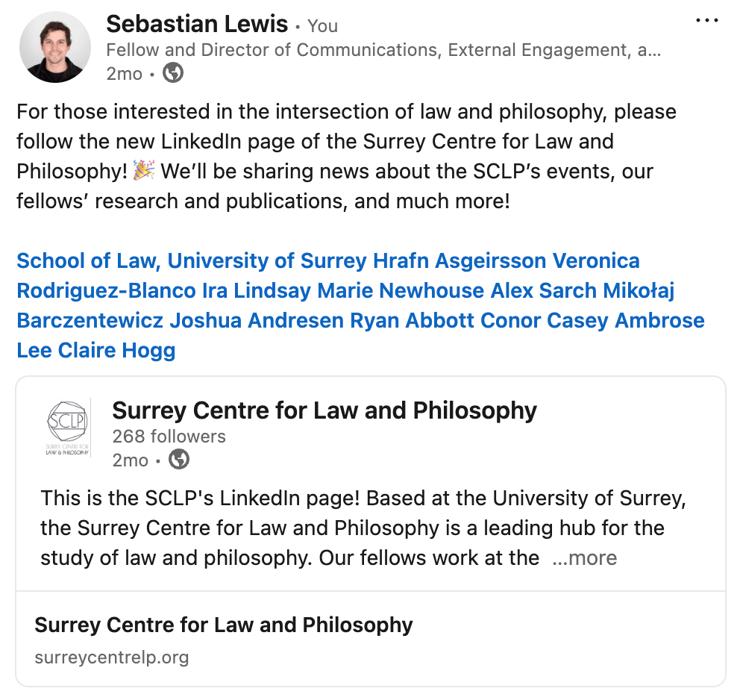
Task: Click the SCLP logo in shared post
Action: [x=67, y=428]
